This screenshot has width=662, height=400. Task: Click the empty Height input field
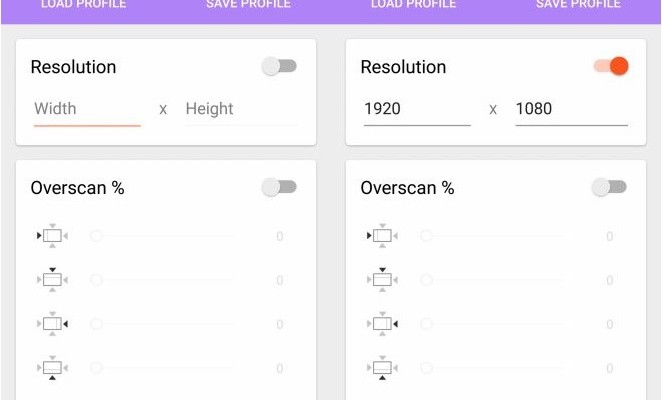pos(239,109)
